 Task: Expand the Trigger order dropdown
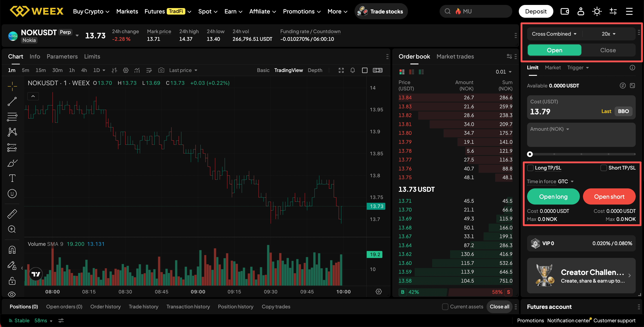point(578,68)
